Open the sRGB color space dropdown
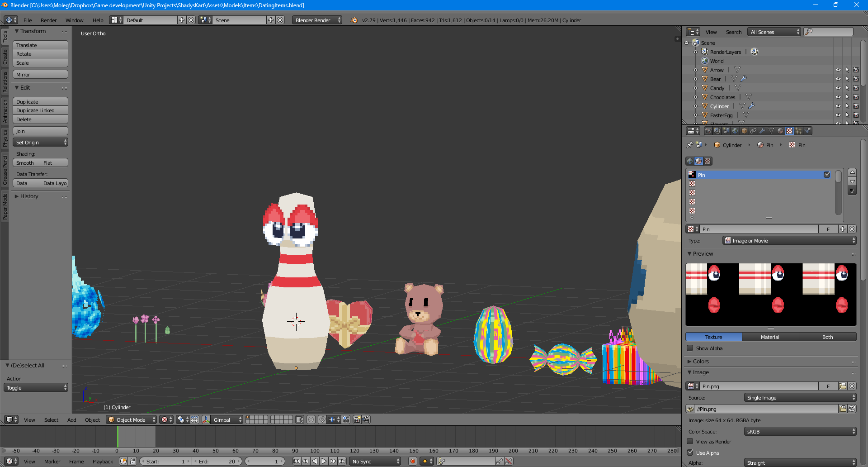Image resolution: width=868 pixels, height=467 pixels. point(800,431)
